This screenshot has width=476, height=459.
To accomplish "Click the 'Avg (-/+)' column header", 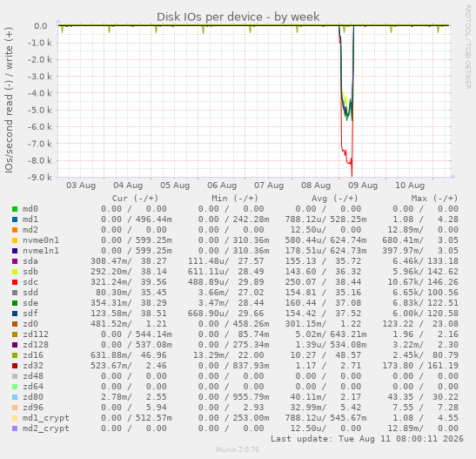I will (334, 199).
